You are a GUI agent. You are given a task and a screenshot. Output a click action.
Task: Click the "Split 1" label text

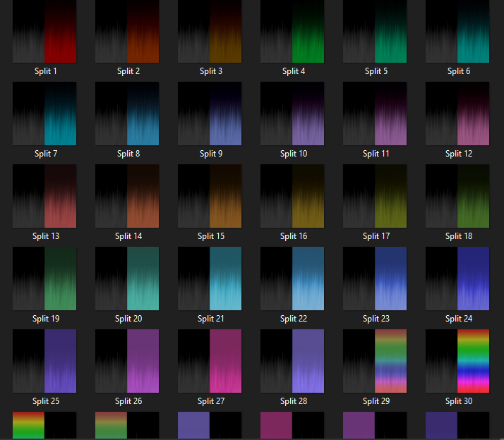coord(46,71)
